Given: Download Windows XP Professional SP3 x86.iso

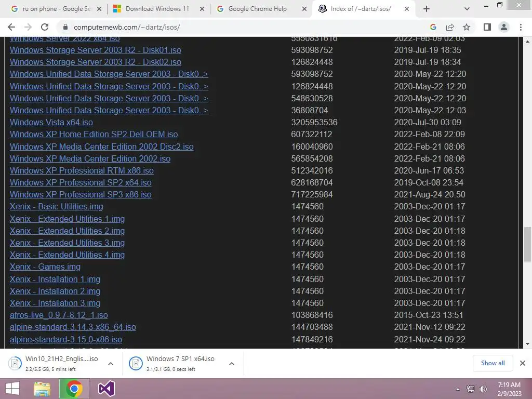Looking at the screenshot, I should [81, 194].
